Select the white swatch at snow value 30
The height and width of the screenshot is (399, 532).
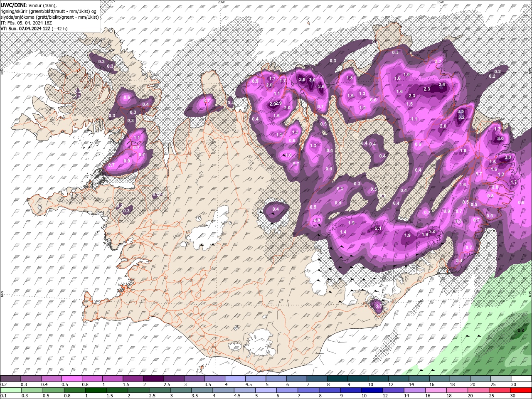pyautogui.click(x=521, y=379)
